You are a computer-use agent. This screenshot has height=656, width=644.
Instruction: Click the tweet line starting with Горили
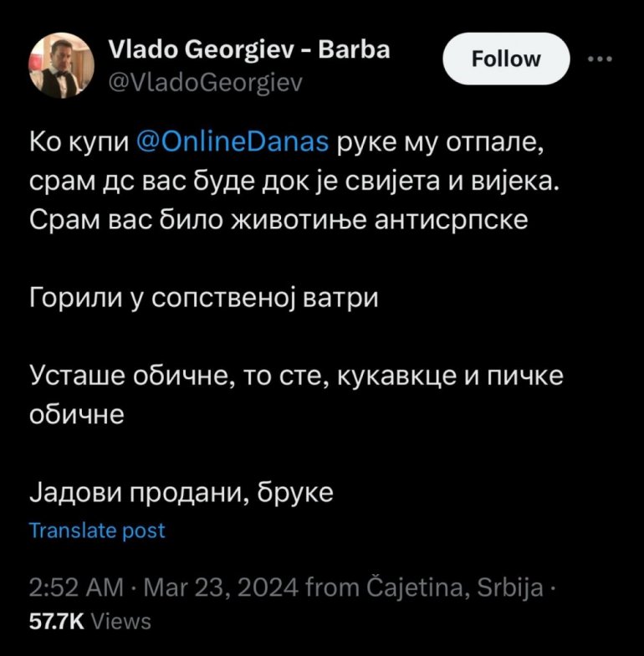pyautogui.click(x=203, y=298)
